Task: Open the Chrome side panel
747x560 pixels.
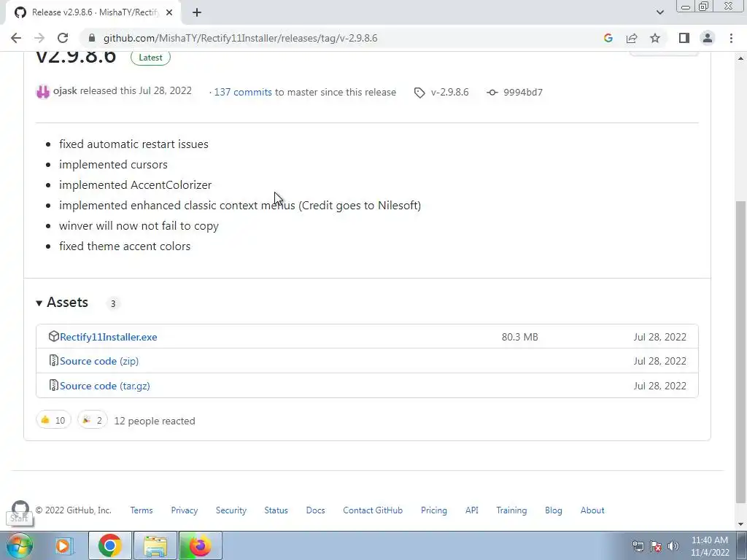Action: tap(684, 38)
